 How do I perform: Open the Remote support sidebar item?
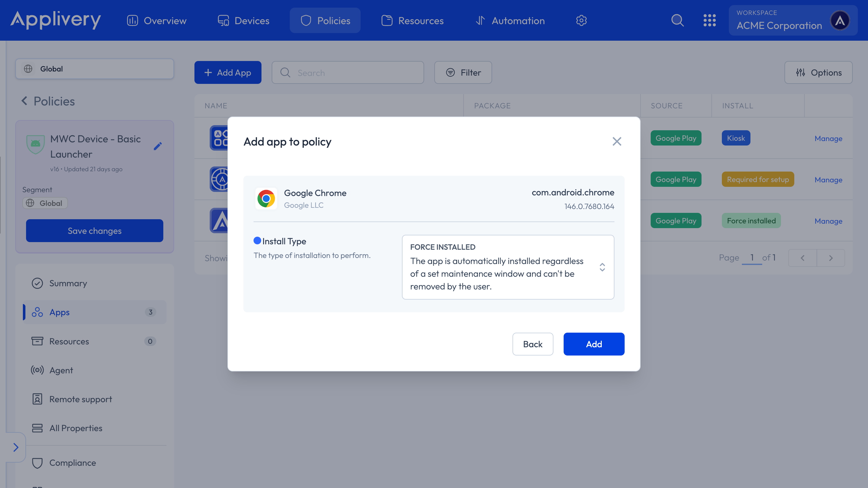tap(80, 399)
